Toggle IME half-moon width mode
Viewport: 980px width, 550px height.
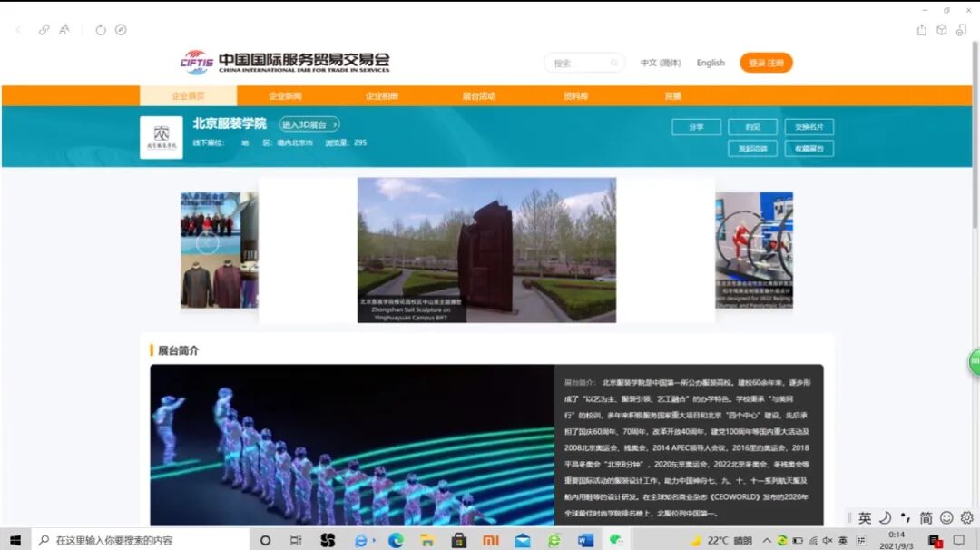(885, 517)
